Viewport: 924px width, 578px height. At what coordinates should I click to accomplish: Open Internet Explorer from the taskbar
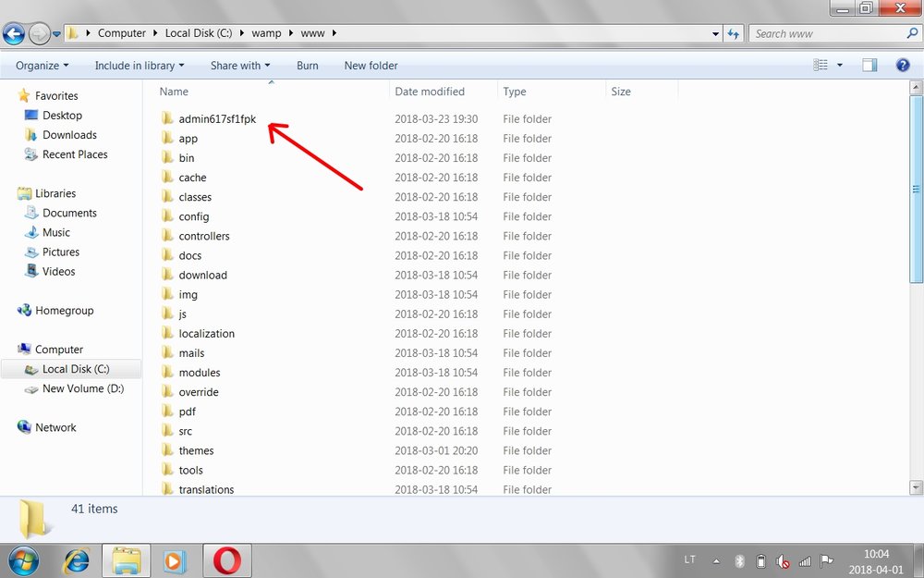[x=77, y=560]
